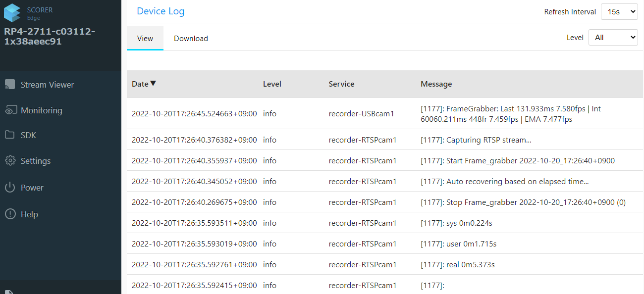Click the Settings gear icon
The image size is (644, 294).
tap(10, 161)
